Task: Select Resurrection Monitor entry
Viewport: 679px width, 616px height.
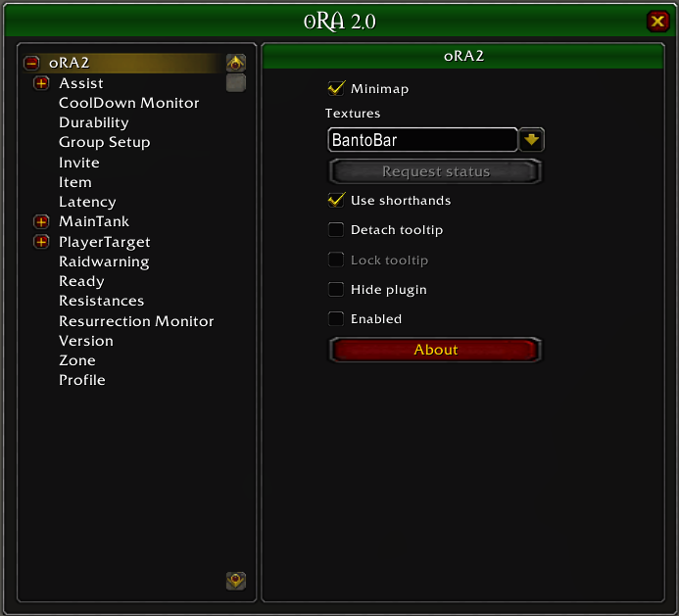Action: click(136, 321)
